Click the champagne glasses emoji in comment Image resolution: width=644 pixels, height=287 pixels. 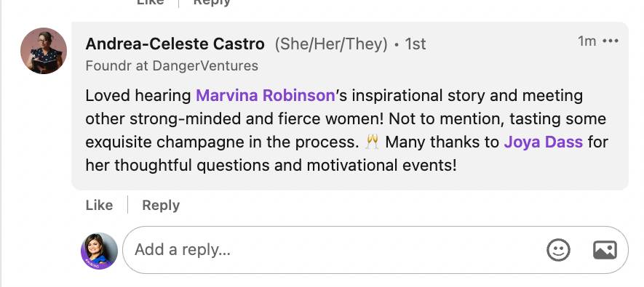pyautogui.click(x=372, y=142)
